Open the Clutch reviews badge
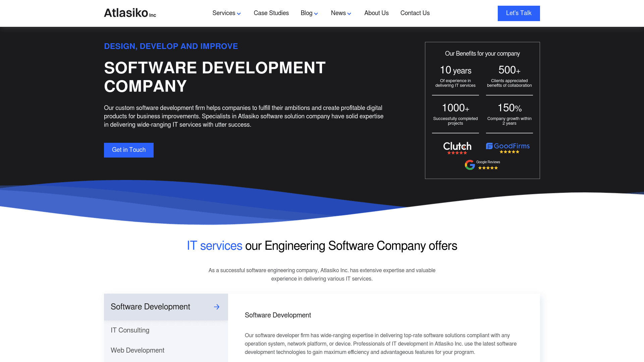The image size is (644, 362). 457,146
